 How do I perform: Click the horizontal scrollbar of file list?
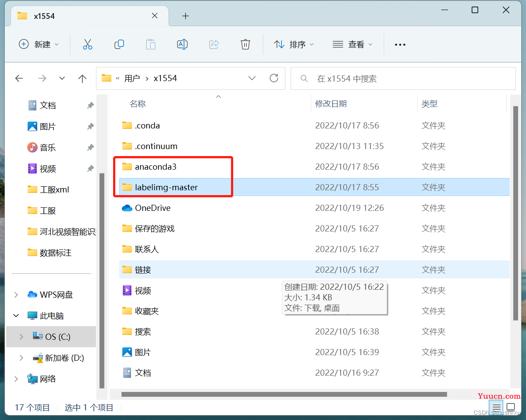point(284,394)
